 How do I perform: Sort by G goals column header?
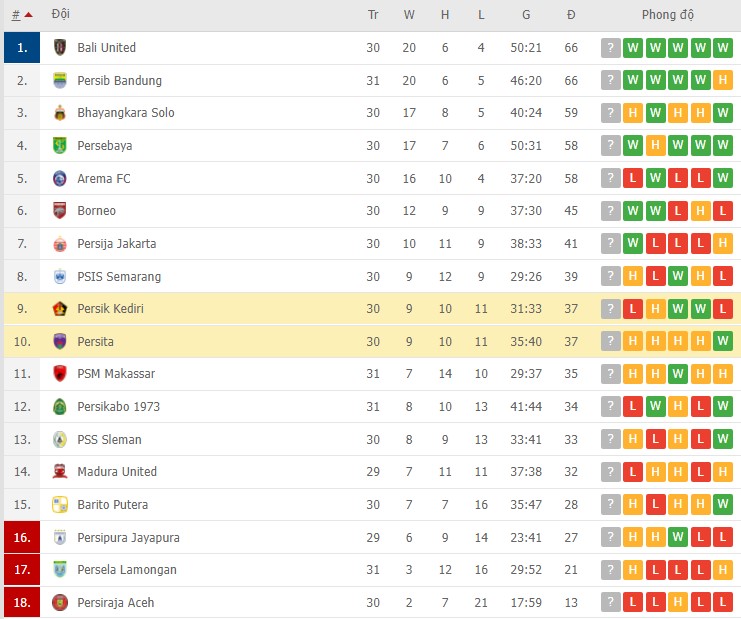click(526, 15)
